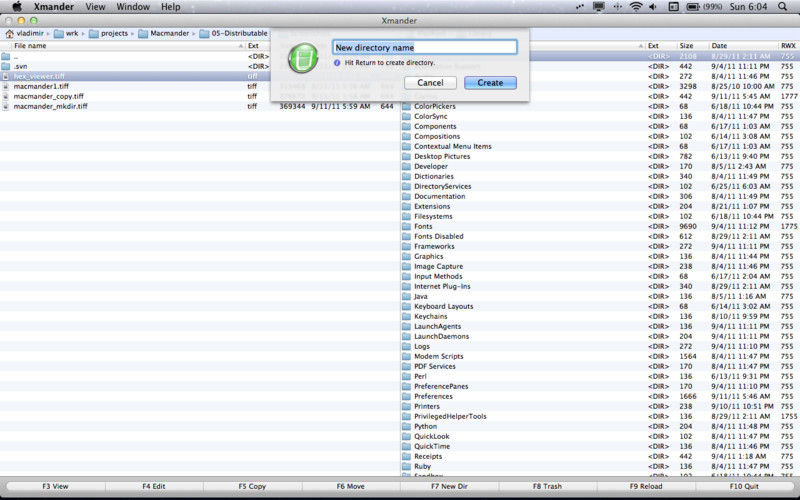Select the PrivilegedHelperTools folder row
The height and width of the screenshot is (500, 800).
coord(600,416)
